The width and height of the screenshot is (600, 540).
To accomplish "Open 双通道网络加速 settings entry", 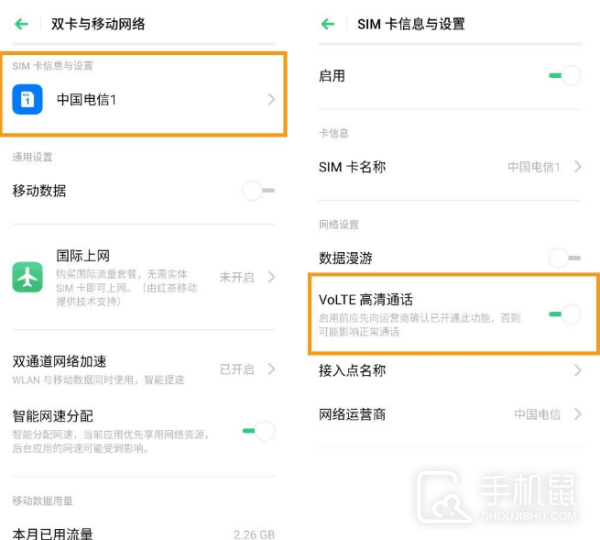I will coord(100,369).
